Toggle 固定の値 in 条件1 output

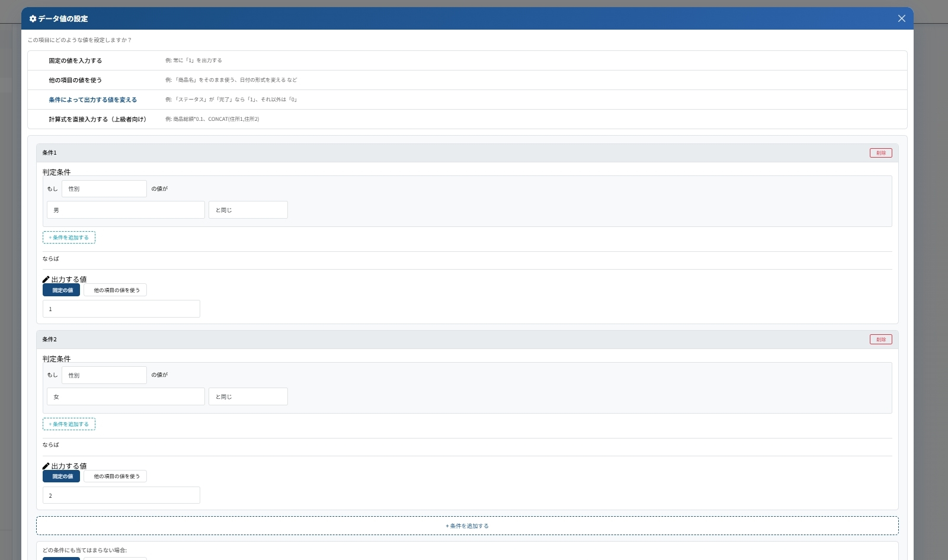pyautogui.click(x=61, y=290)
